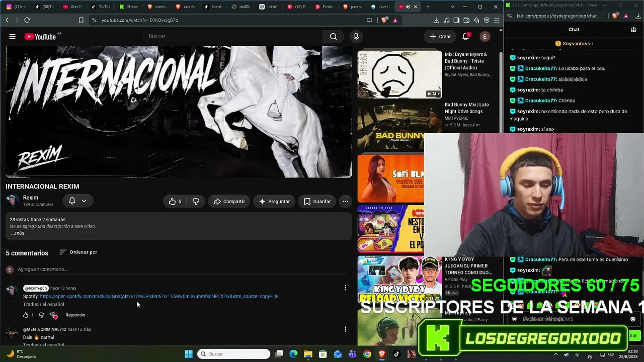644x362 pixels.
Task: Open the @MENTECRIMINAL712 commenter handle
Action: pos(45,329)
